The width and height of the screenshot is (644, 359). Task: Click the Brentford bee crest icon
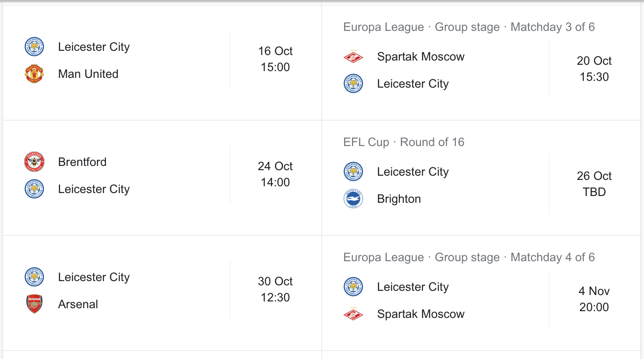pyautogui.click(x=34, y=162)
